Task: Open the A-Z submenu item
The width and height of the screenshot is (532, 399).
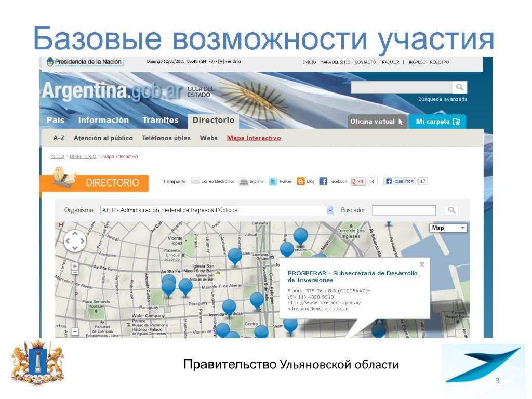Action: 59,138
